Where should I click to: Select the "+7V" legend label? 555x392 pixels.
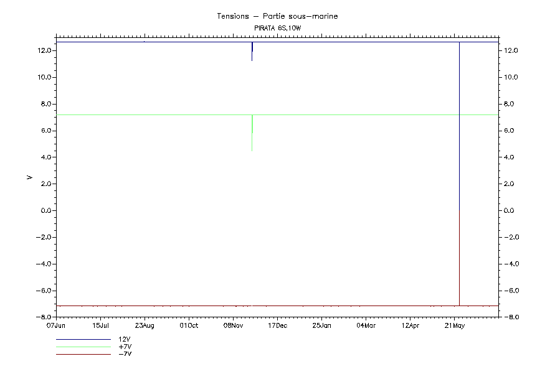125,347
